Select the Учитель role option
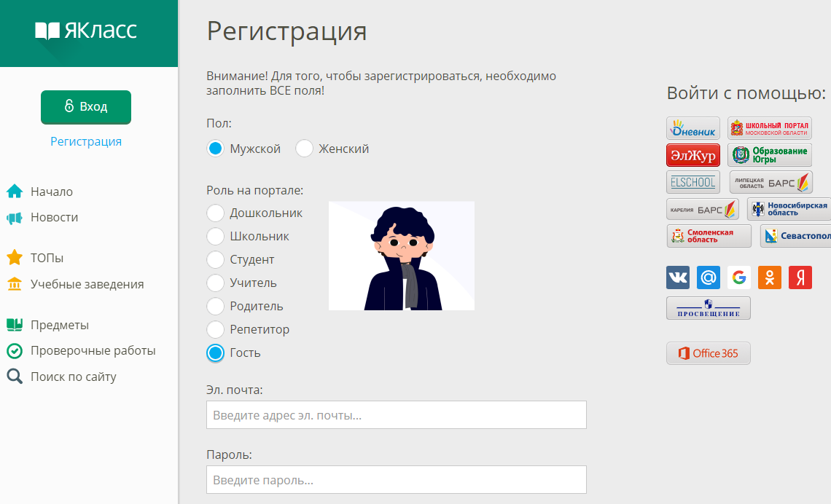Image resolution: width=831 pixels, height=504 pixels. tap(216, 283)
